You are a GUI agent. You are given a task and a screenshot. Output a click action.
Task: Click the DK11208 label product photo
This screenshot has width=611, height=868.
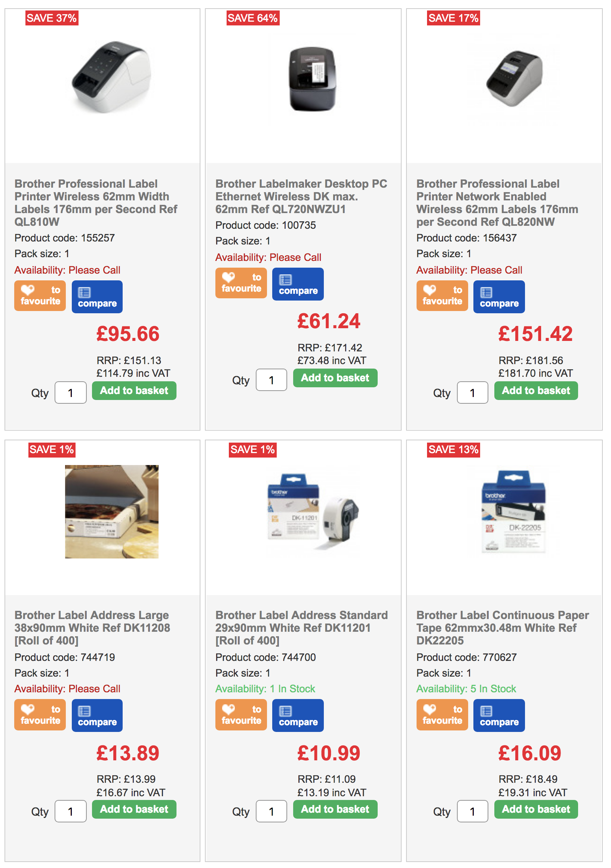111,512
